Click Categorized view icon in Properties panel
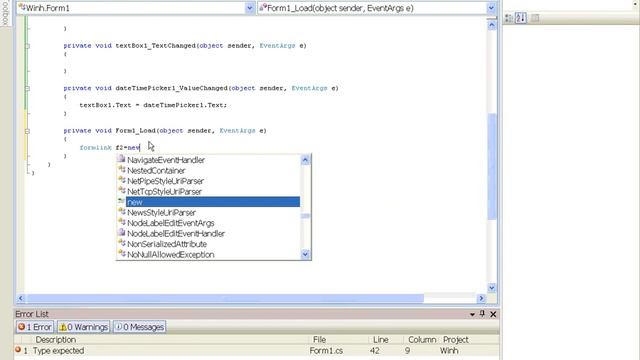 509,18
